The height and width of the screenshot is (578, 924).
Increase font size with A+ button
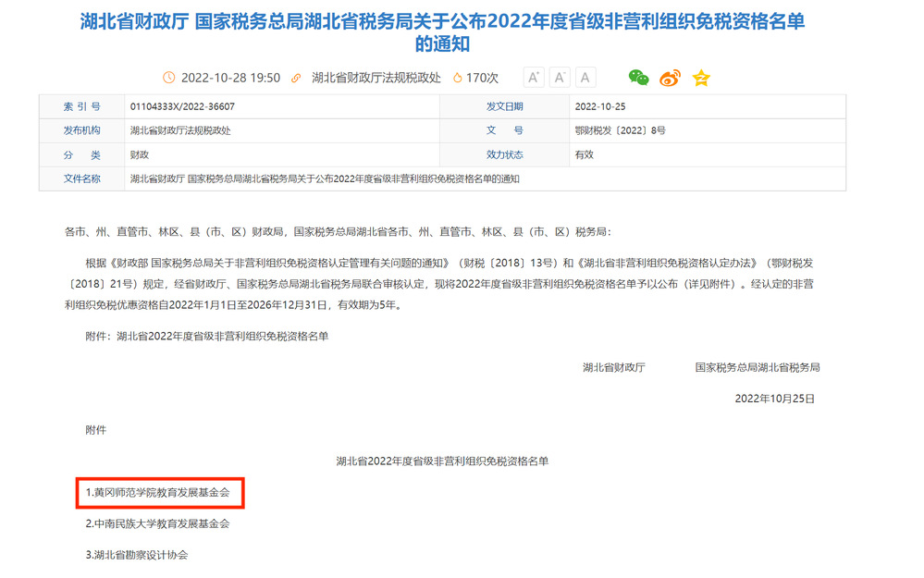point(534,78)
